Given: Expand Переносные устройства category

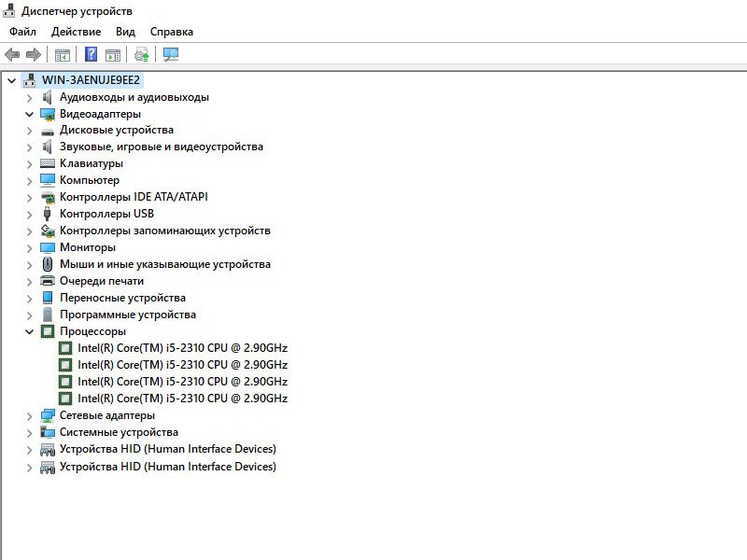Looking at the screenshot, I should [x=30, y=299].
